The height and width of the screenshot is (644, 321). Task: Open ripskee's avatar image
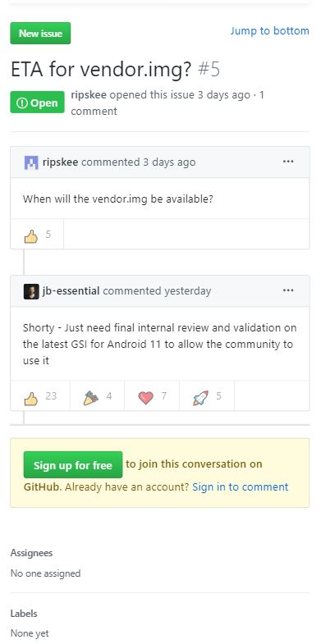coord(31,162)
